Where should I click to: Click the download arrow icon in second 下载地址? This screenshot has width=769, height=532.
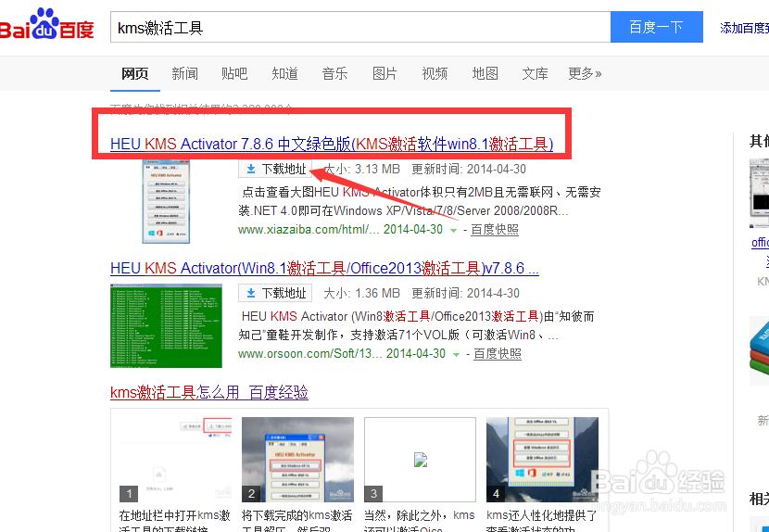click(250, 293)
